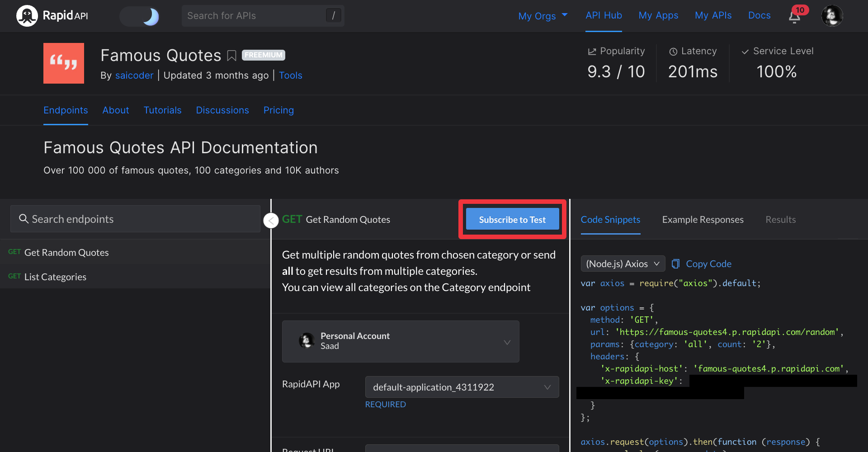Image resolution: width=868 pixels, height=452 pixels.
Task: Open the Tools category link
Action: (x=290, y=75)
